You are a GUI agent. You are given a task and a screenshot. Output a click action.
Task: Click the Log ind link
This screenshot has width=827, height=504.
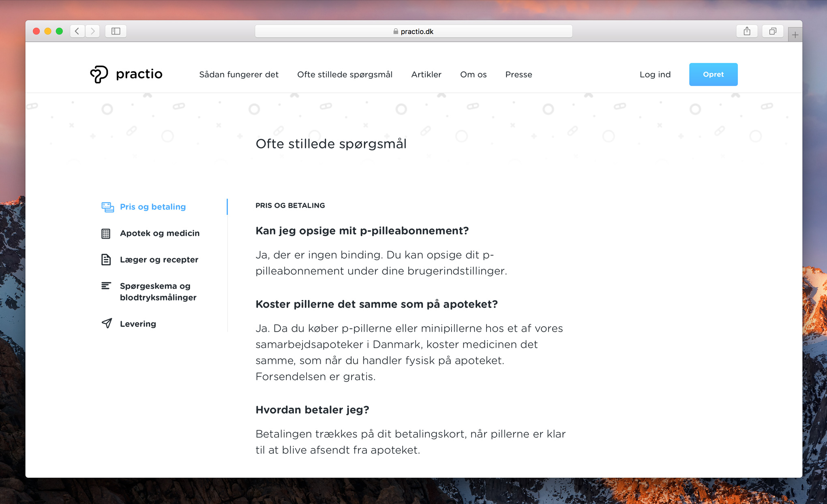[655, 75]
